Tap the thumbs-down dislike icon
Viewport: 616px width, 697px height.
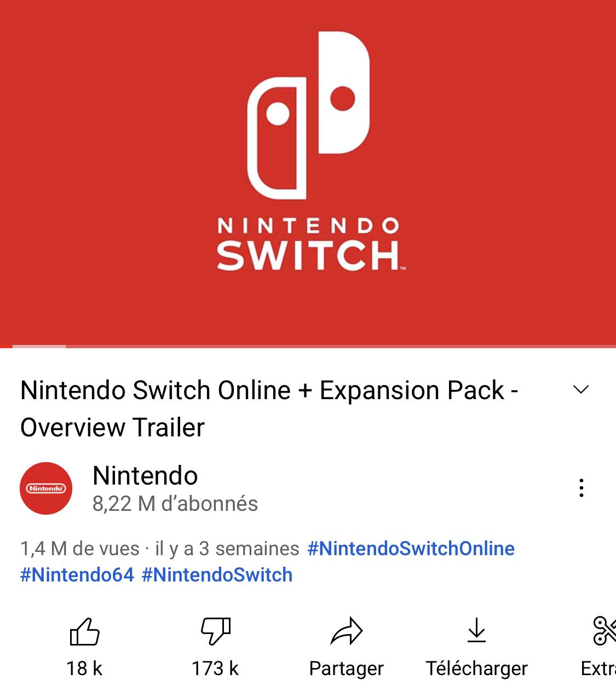tap(216, 631)
